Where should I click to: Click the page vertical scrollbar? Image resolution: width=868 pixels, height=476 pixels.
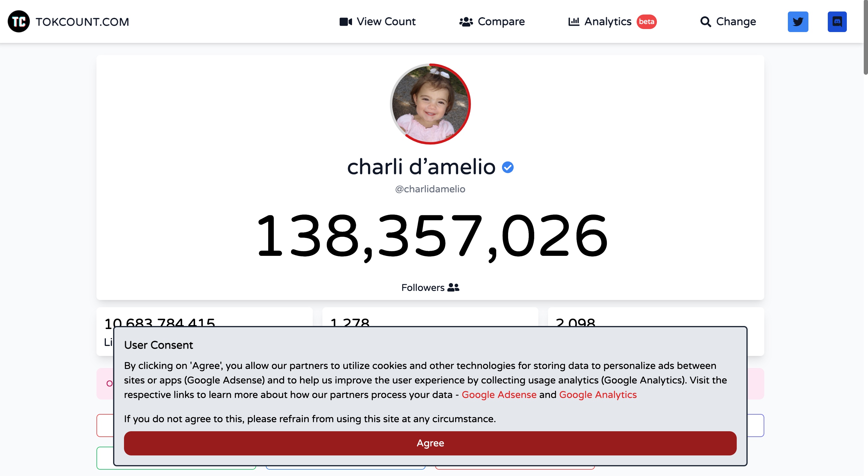point(865,37)
